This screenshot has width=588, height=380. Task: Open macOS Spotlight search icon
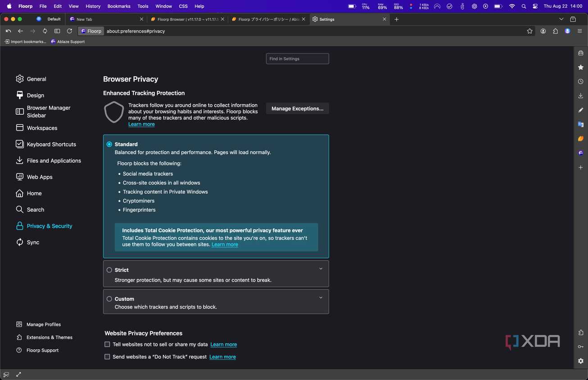(x=524, y=6)
